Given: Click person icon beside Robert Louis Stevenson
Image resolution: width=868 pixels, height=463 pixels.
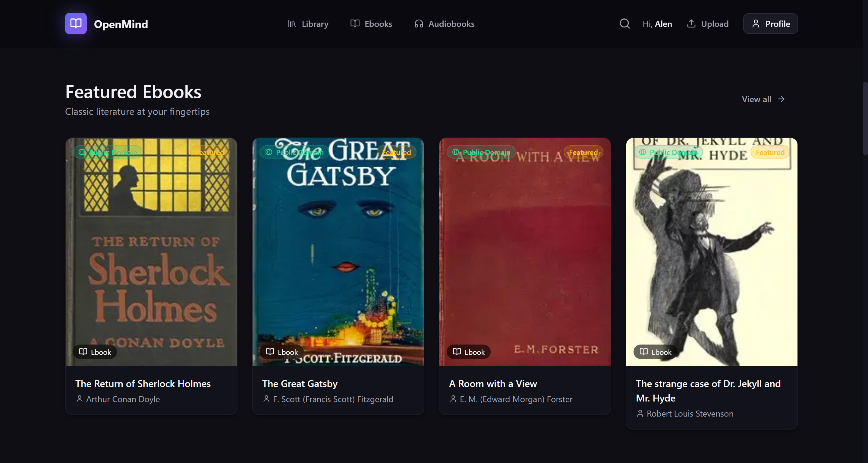Looking at the screenshot, I should [x=640, y=414].
